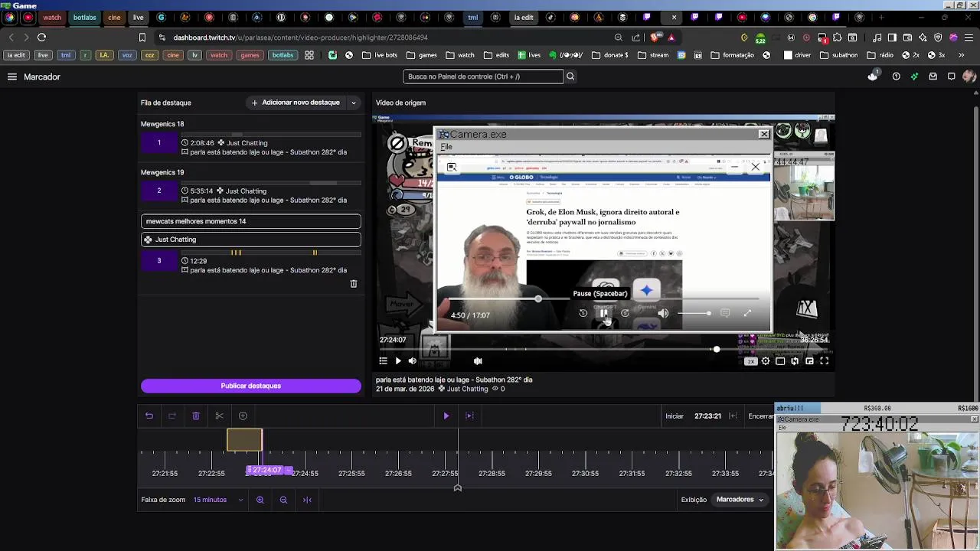The image size is (980, 551).
Task: Toggle the audio waveform icon in the player
Action: click(478, 361)
